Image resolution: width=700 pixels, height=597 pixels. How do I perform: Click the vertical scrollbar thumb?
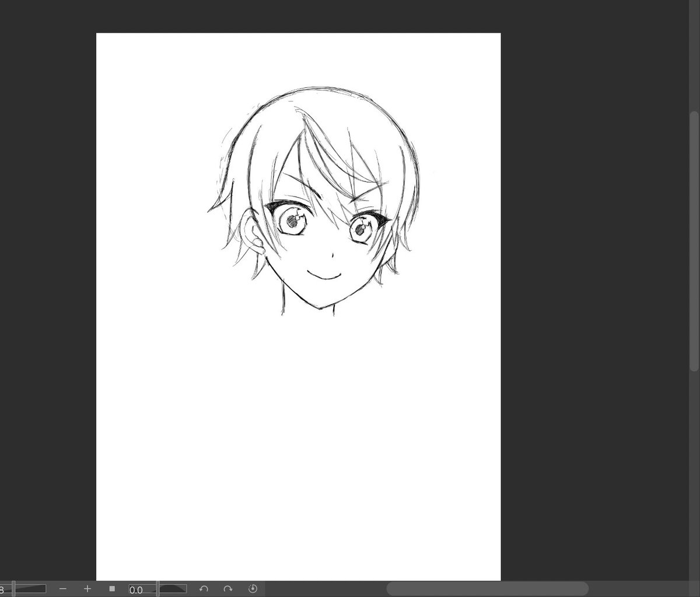pos(694,240)
